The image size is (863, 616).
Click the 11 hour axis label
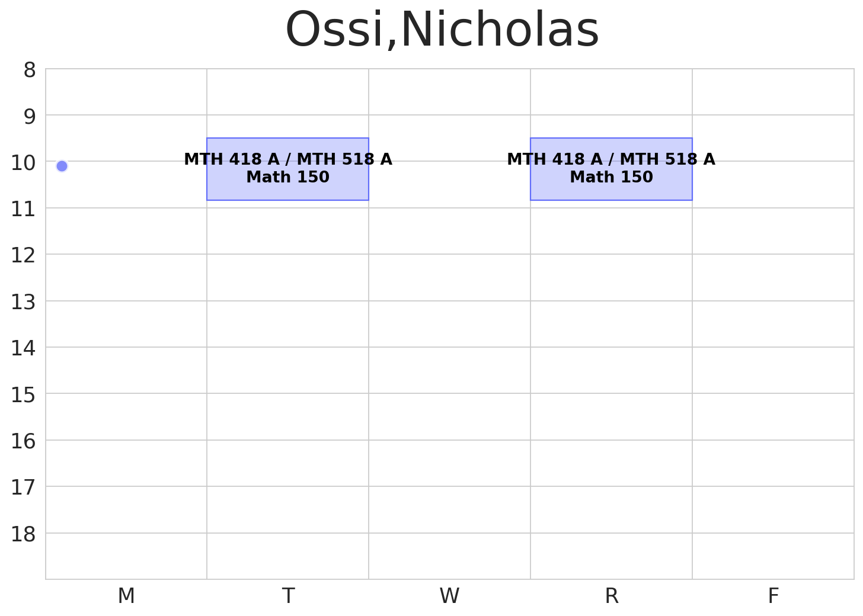(24, 210)
